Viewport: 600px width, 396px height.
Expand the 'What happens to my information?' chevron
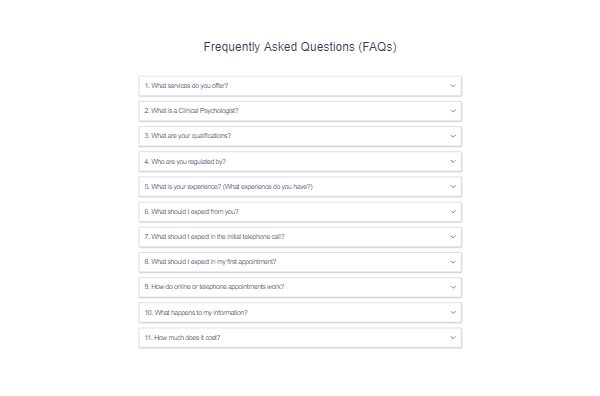tap(453, 313)
